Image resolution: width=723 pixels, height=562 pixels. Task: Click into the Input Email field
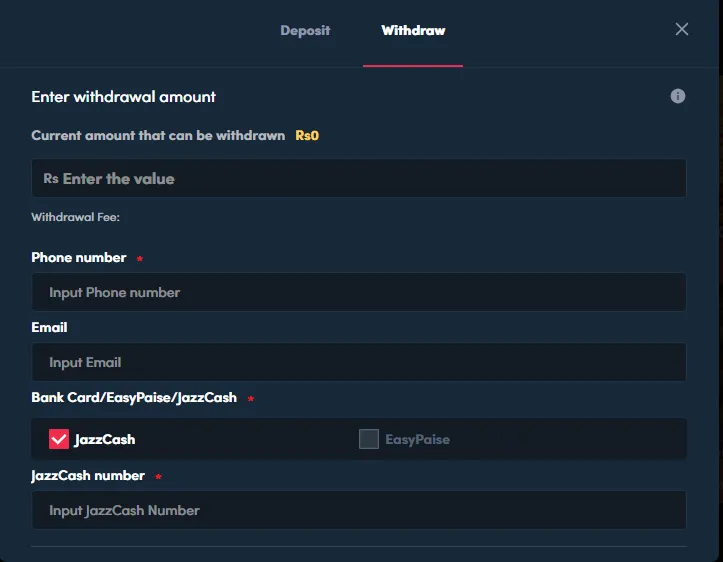(359, 362)
